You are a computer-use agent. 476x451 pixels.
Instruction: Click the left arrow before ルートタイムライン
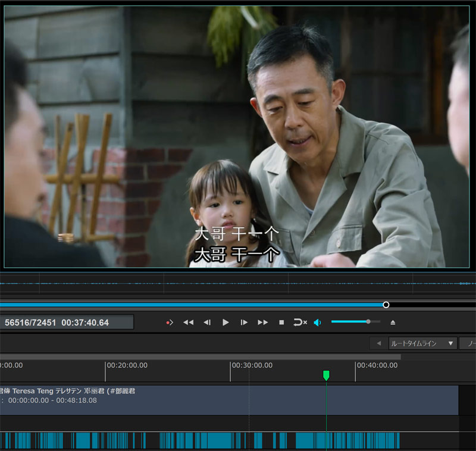point(378,343)
